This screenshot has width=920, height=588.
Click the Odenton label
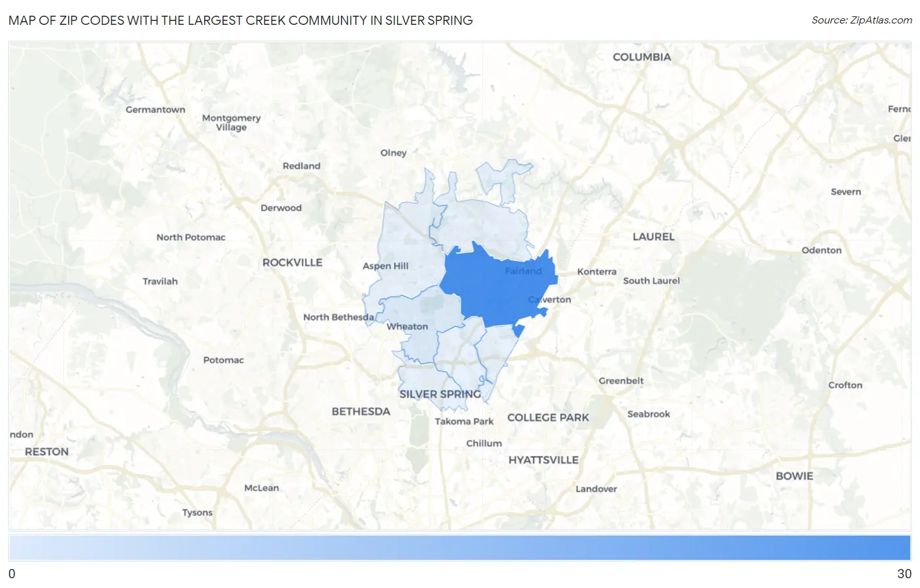821,251
